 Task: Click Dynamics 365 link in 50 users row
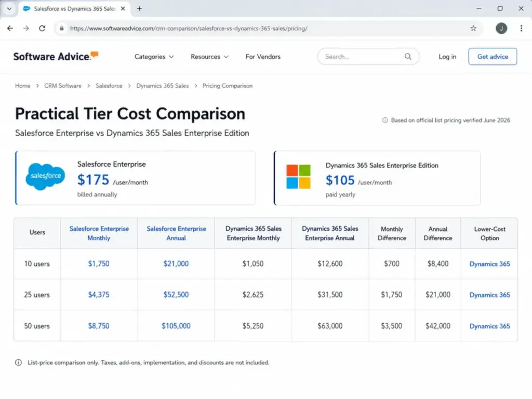(489, 326)
